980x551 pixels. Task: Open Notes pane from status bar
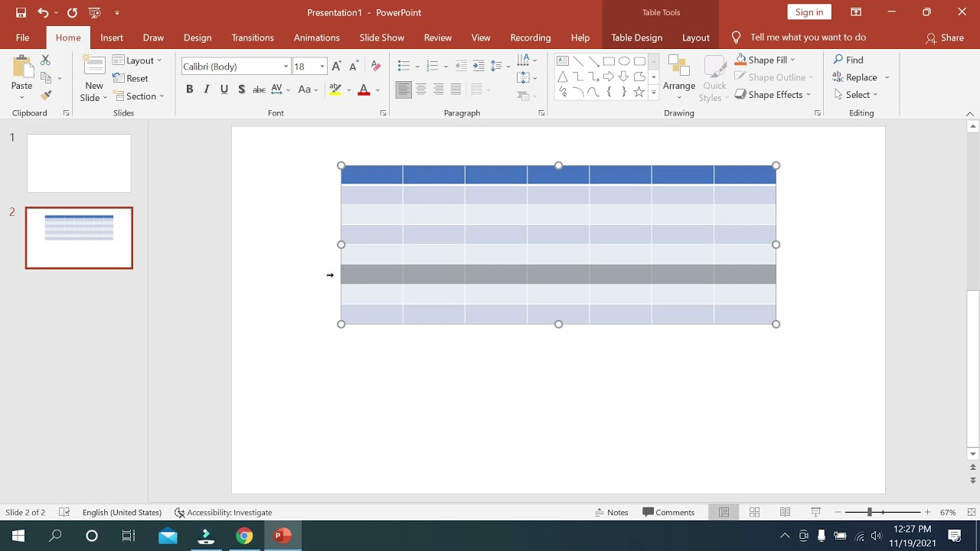(x=612, y=513)
